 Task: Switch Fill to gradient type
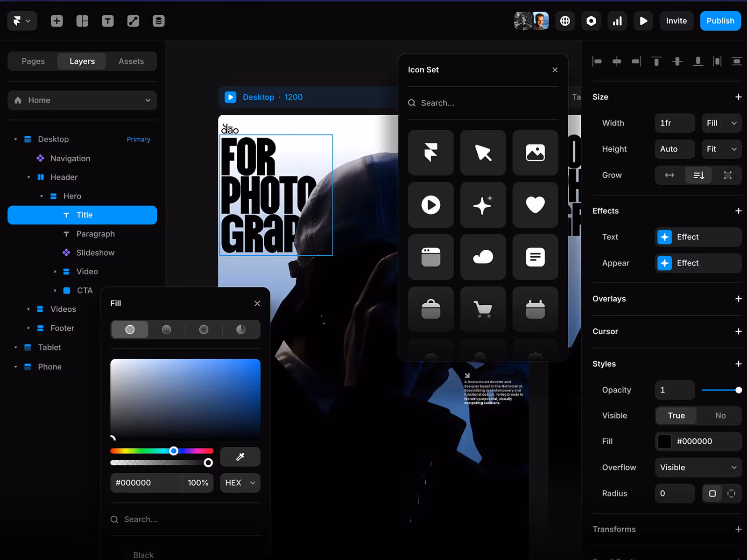[166, 329]
